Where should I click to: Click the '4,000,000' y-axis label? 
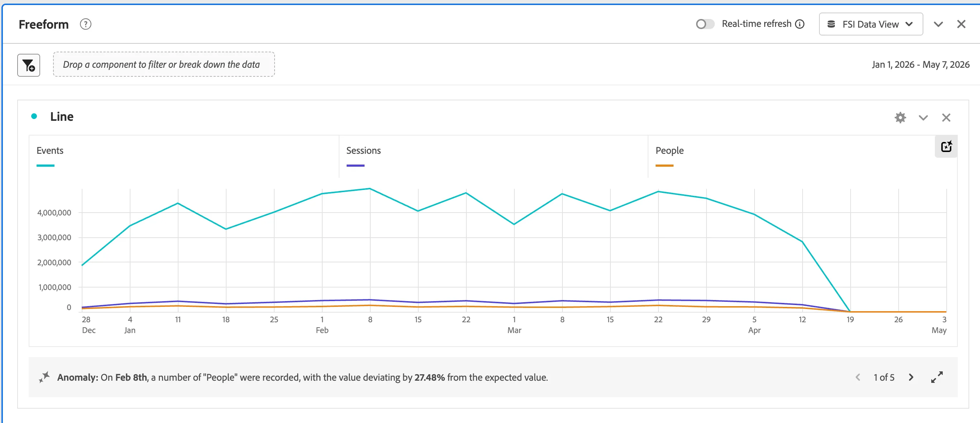click(x=54, y=213)
